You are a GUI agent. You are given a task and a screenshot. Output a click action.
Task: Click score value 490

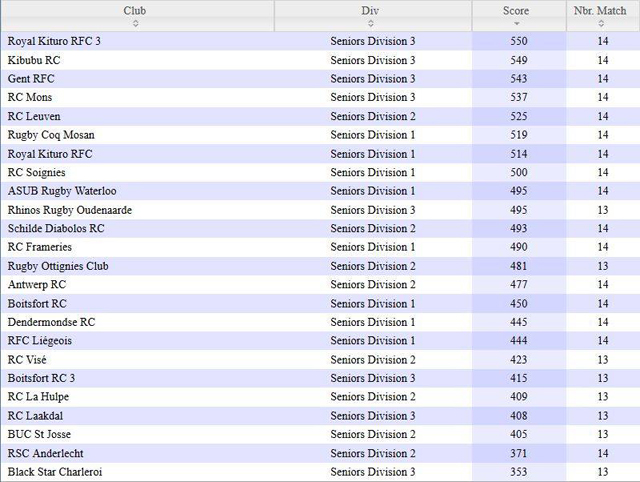(x=519, y=247)
